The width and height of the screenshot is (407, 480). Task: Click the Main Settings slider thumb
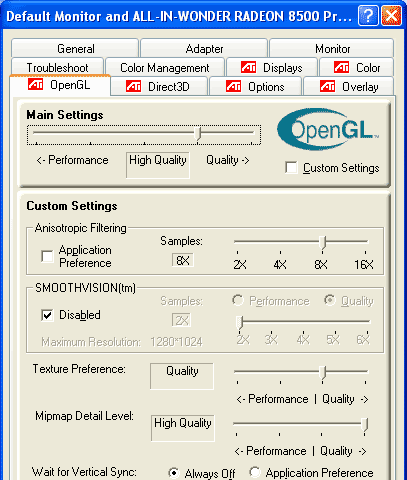[198, 134]
